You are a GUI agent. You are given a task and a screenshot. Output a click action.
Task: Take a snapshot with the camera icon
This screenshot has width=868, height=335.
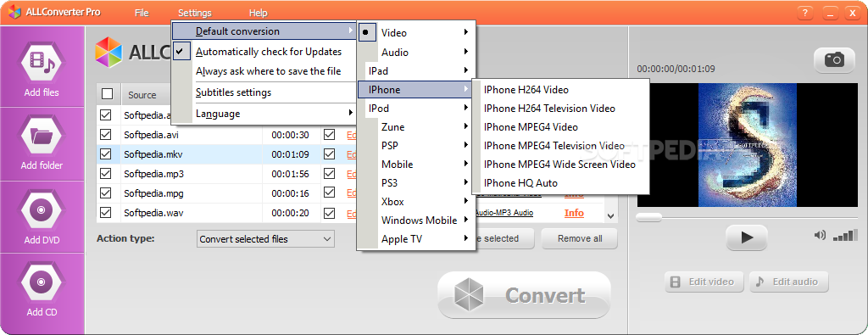[834, 59]
